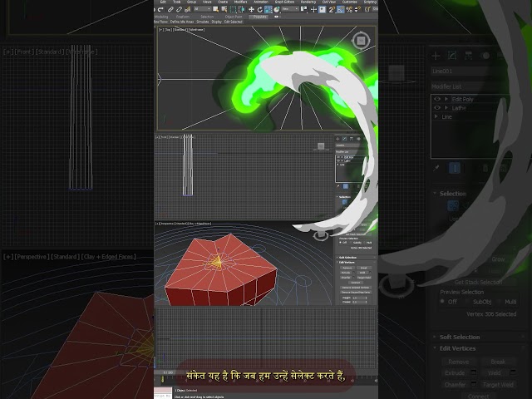This screenshot has width=532, height=399.
Task: Click the Bind to Space Warp icon
Action: click(187, 9)
